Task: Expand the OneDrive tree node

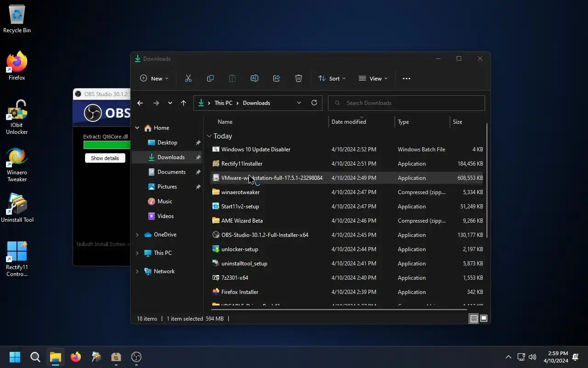Action: 137,235
